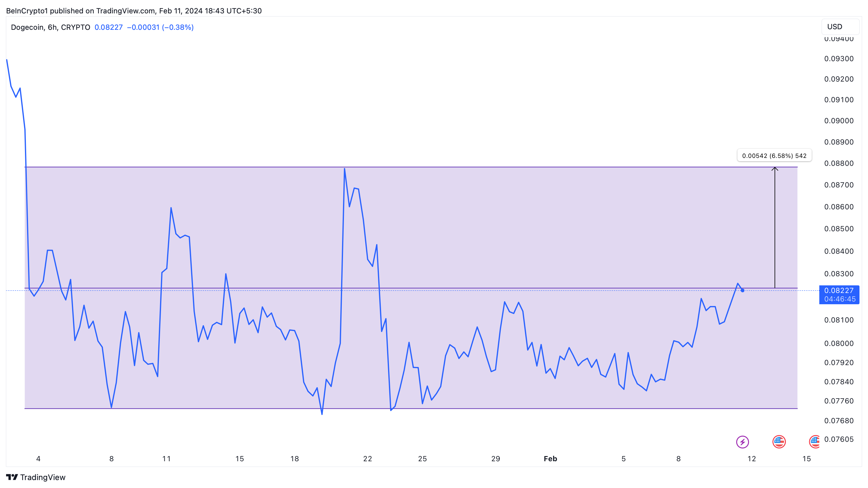868x488 pixels.
Task: Click the black arrowhead on the measurement line
Action: point(775,169)
